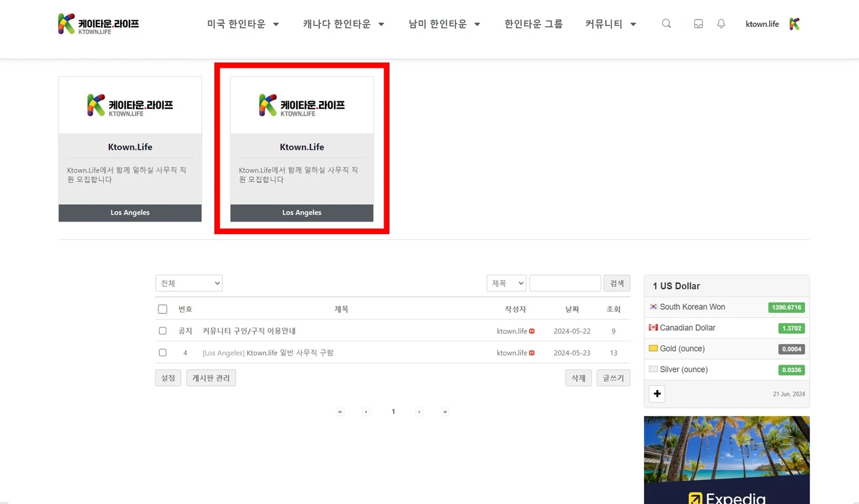The image size is (859, 504).
Task: Open the Ktown.life 일반 사무직 구함 post
Action: coord(289,353)
